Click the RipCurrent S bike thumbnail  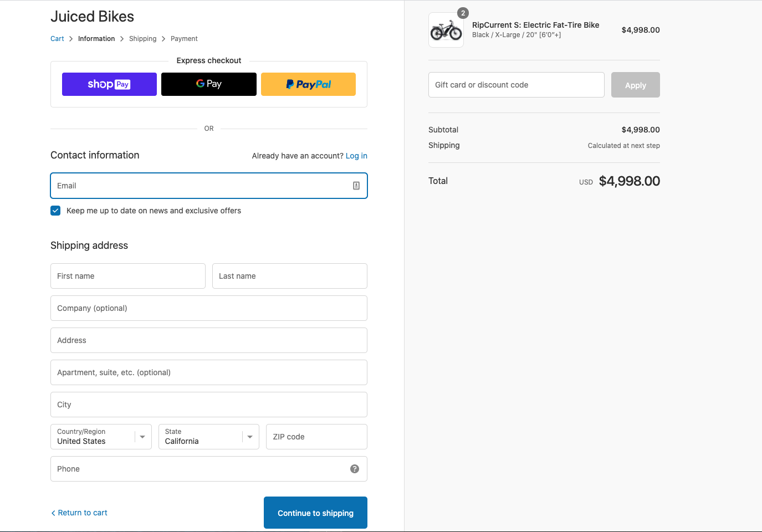446,30
